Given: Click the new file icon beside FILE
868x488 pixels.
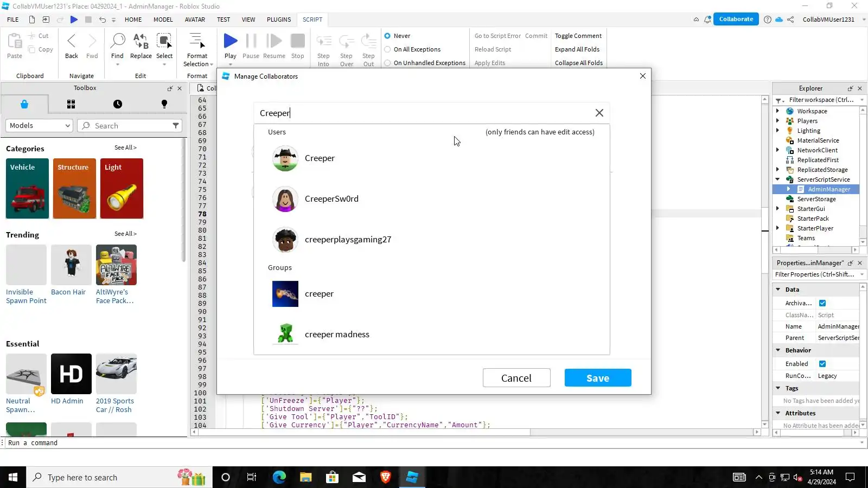Looking at the screenshot, I should point(32,20).
